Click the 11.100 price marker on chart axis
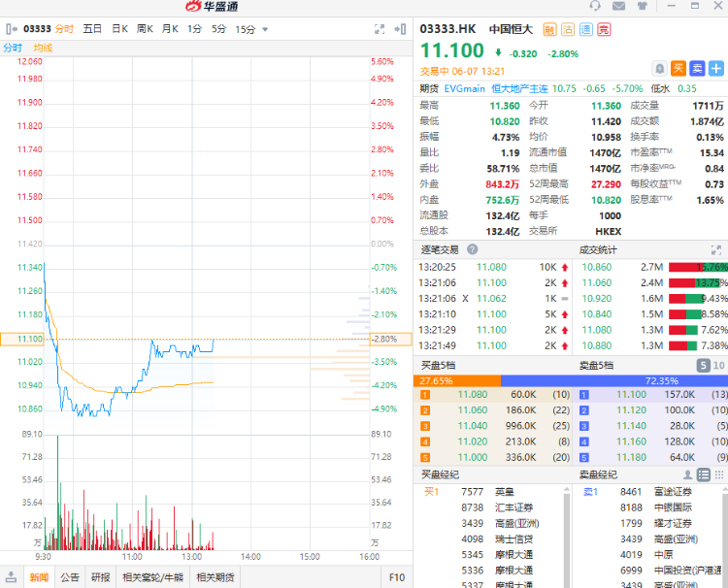This screenshot has height=588, width=728. [x=22, y=339]
